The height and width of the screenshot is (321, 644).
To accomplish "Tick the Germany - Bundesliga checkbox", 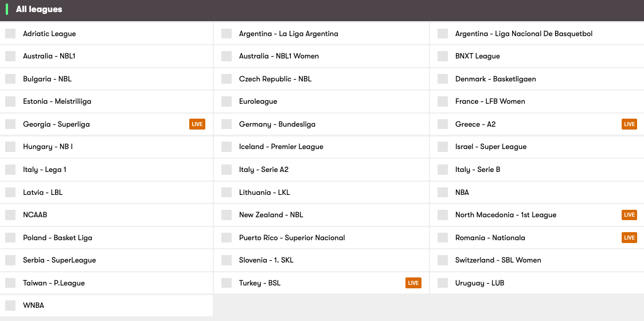I will tap(227, 124).
